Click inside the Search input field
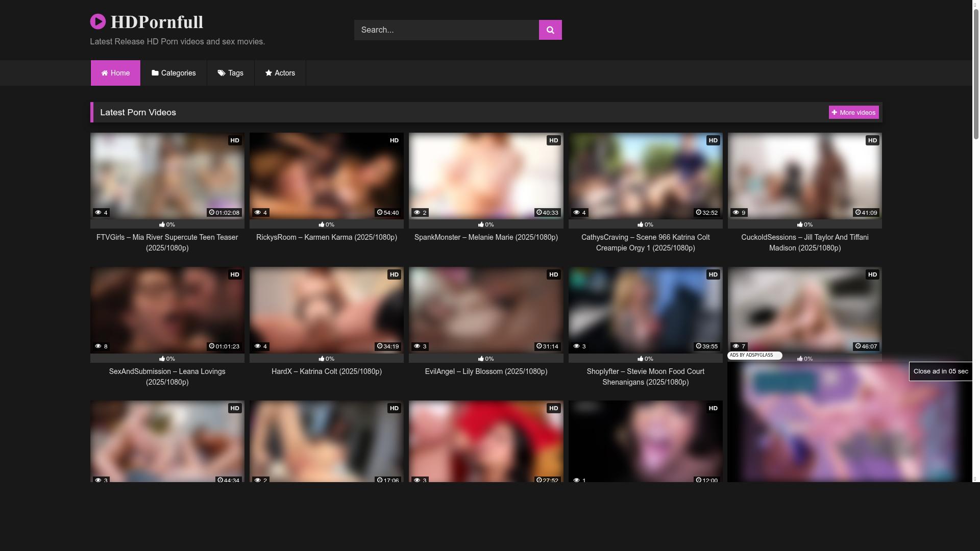Viewport: 980px width, 551px height. point(446,30)
